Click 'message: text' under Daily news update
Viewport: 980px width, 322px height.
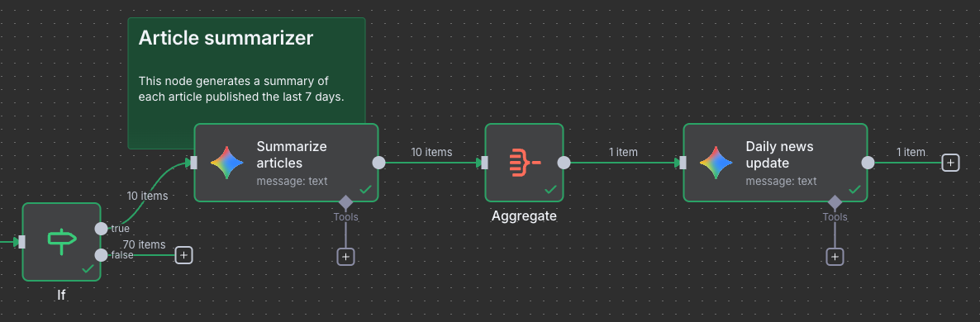pyautogui.click(x=781, y=181)
